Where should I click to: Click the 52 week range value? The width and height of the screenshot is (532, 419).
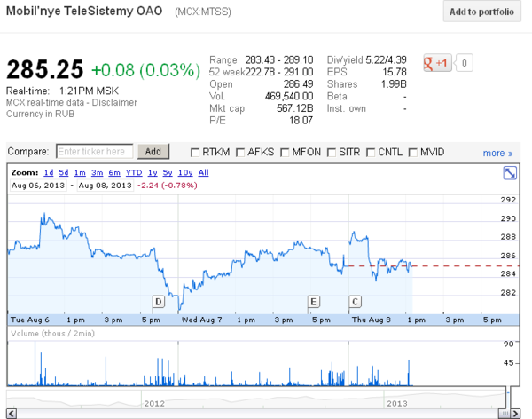(279, 72)
